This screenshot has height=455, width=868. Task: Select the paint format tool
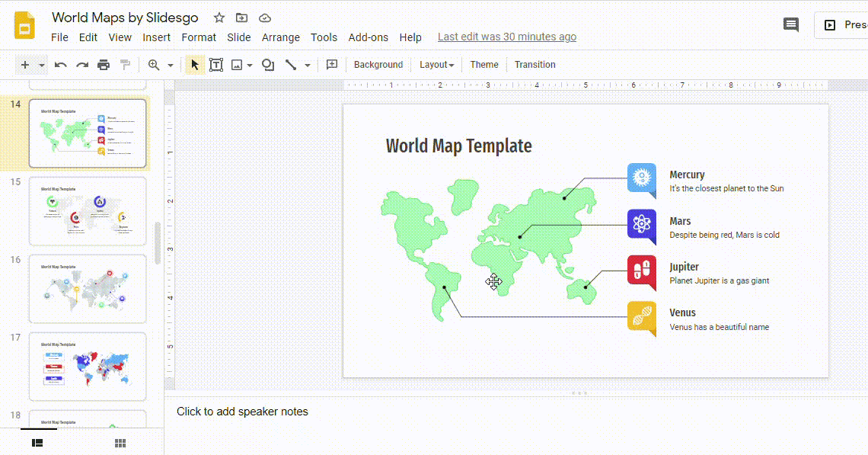[x=125, y=65]
